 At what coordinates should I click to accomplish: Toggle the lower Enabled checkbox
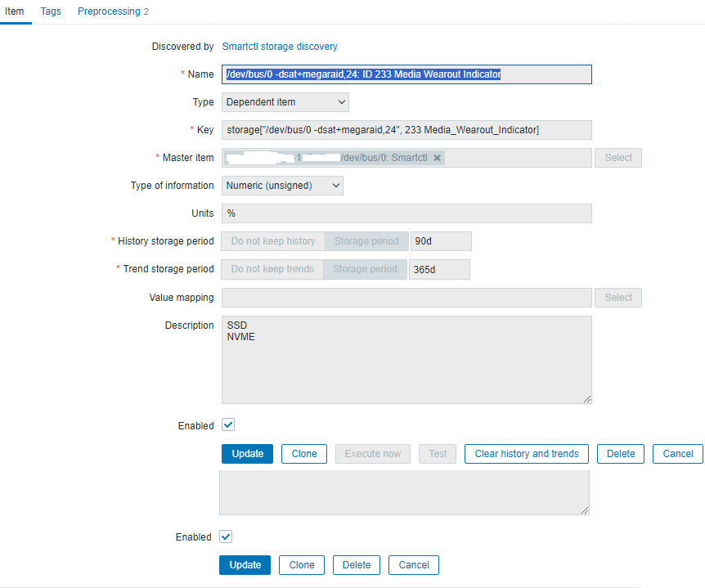(x=226, y=536)
